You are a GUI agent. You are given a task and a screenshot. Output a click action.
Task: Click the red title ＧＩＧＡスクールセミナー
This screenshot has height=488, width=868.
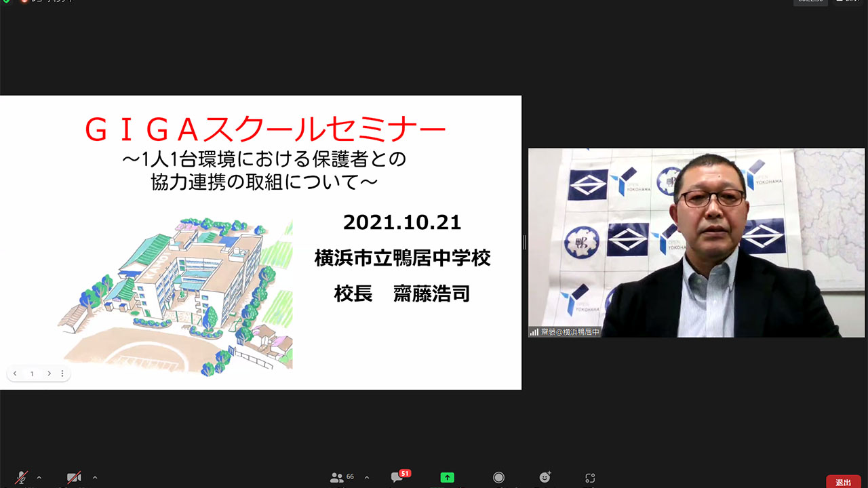point(265,130)
